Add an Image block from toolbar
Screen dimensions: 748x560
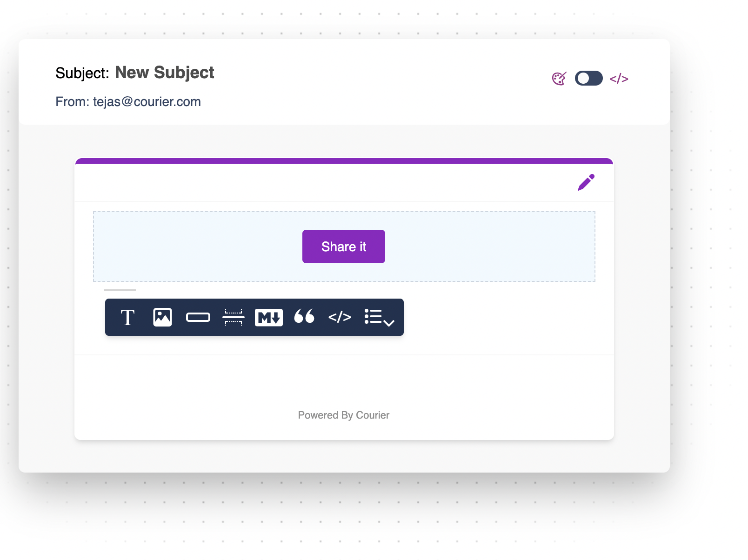(162, 318)
